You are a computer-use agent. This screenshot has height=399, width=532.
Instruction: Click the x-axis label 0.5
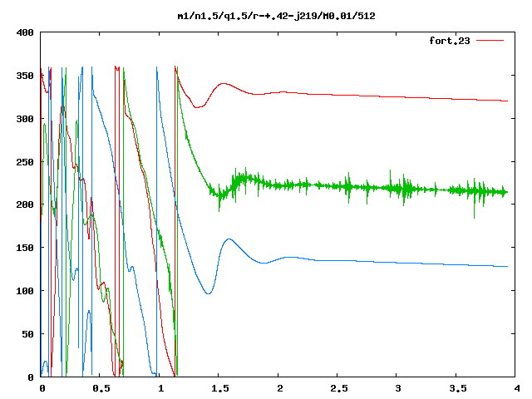(x=101, y=388)
